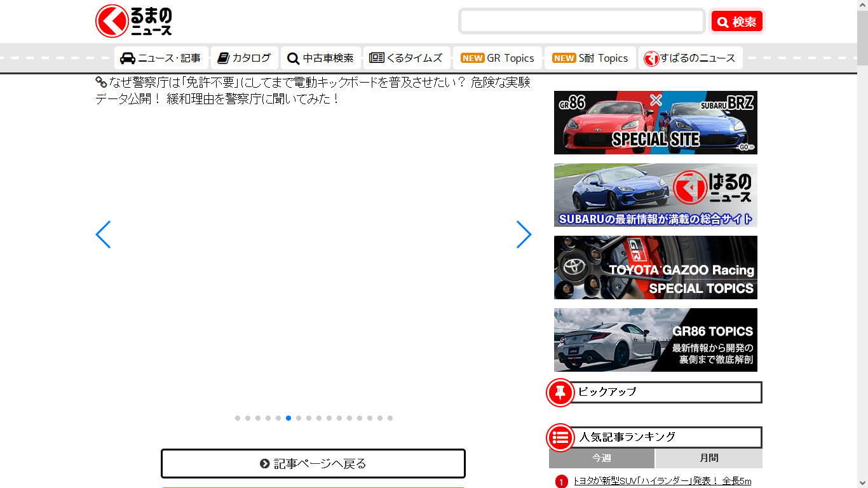Click the book icon on カタログ
This screenshot has width=868, height=488.
point(223,58)
